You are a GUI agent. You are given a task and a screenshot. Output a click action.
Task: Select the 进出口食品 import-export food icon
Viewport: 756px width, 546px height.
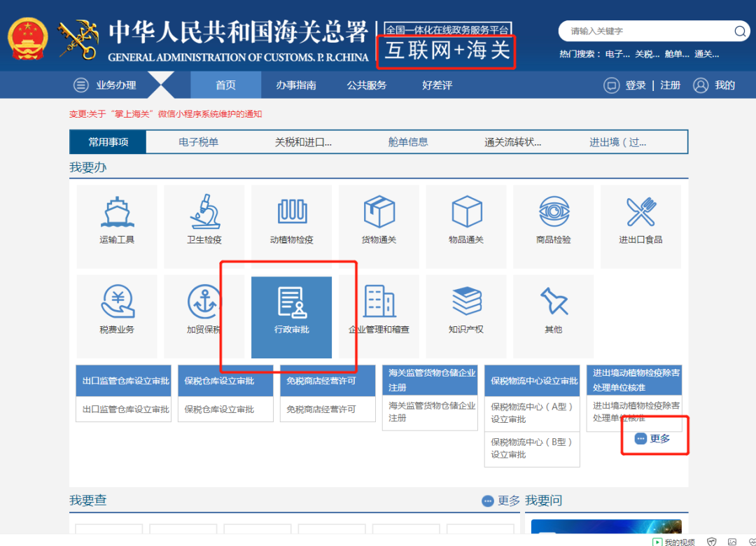640,223
